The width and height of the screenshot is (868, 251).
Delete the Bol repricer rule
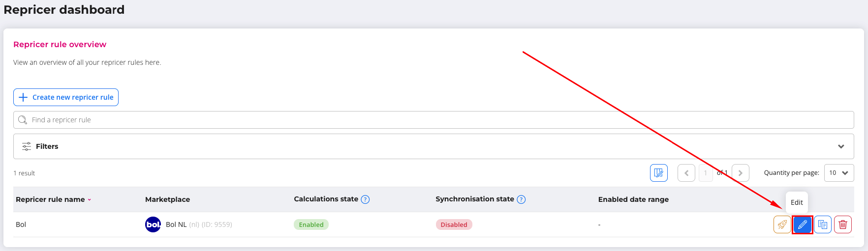(x=843, y=224)
